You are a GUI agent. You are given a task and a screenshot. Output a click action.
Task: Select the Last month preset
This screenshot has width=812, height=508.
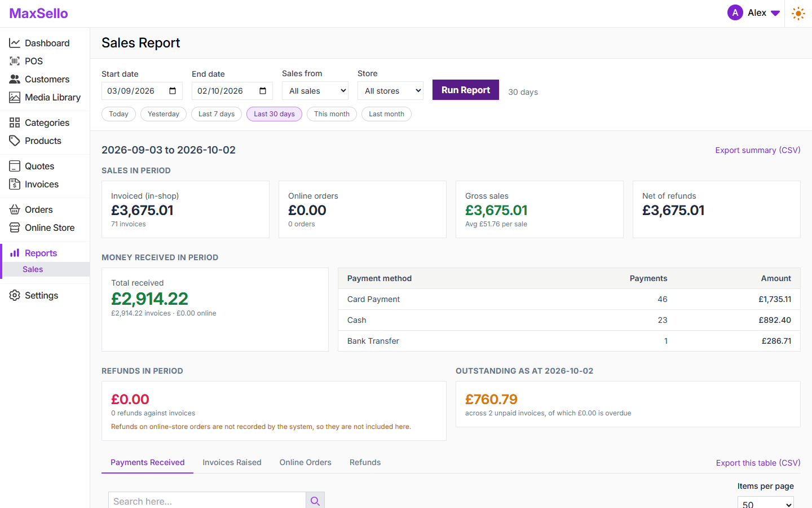tap(386, 114)
